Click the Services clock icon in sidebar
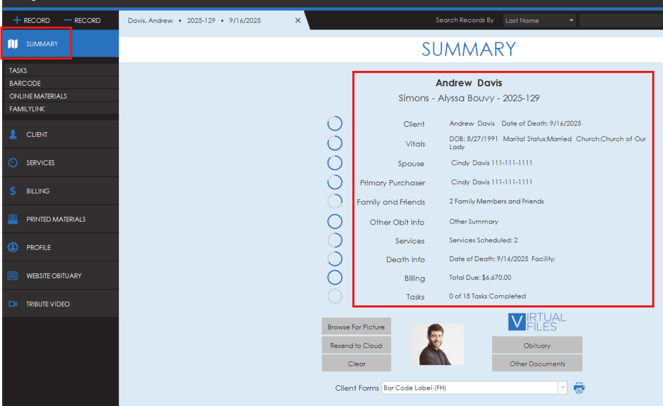The width and height of the screenshot is (663, 406). tap(13, 163)
